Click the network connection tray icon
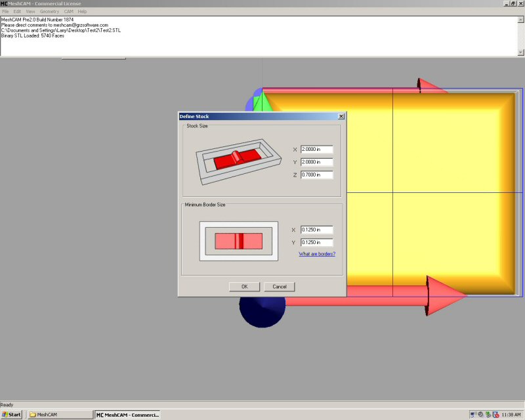The height and width of the screenshot is (420, 525). [473, 415]
